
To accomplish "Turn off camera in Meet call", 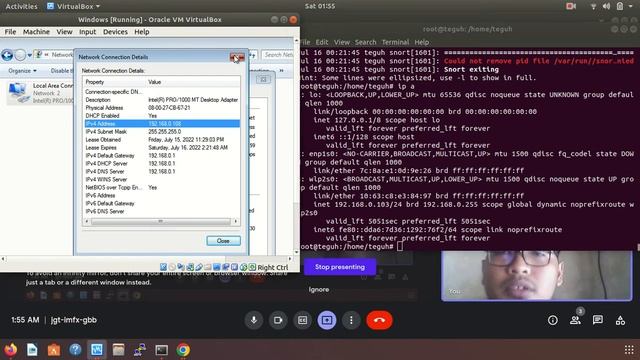I will (x=278, y=320).
